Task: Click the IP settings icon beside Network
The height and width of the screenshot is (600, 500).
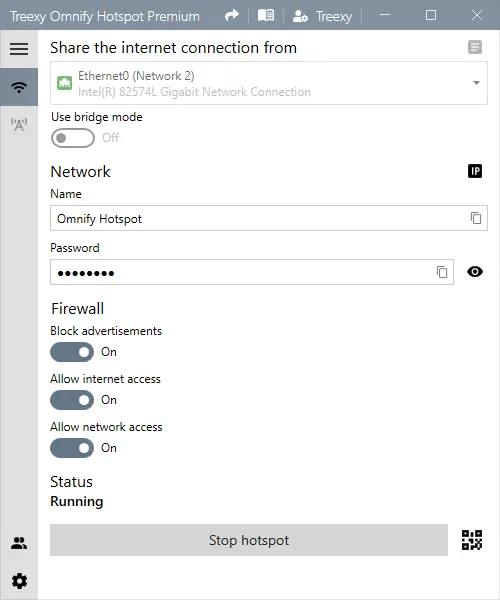Action: point(475,171)
